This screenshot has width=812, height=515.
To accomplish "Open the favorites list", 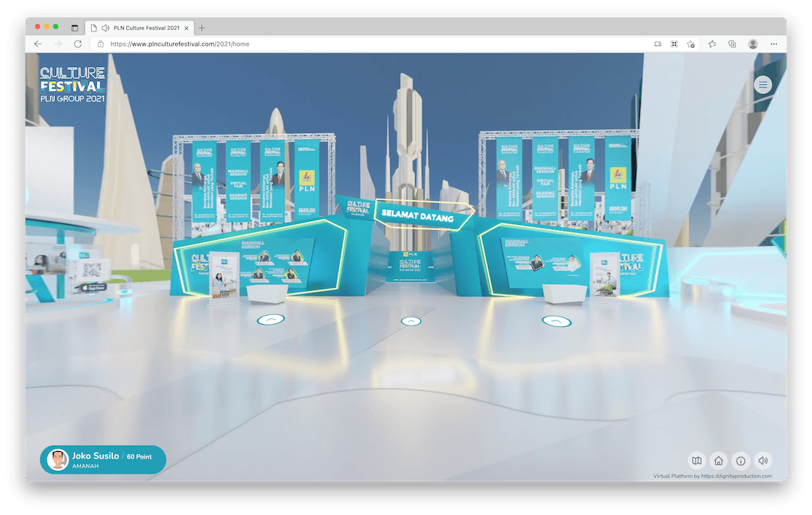I will click(x=713, y=44).
